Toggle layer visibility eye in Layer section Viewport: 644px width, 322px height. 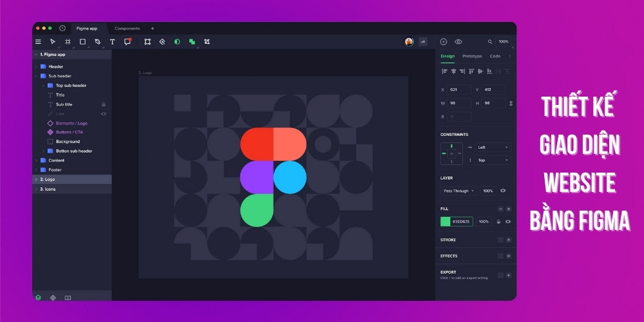pos(503,191)
